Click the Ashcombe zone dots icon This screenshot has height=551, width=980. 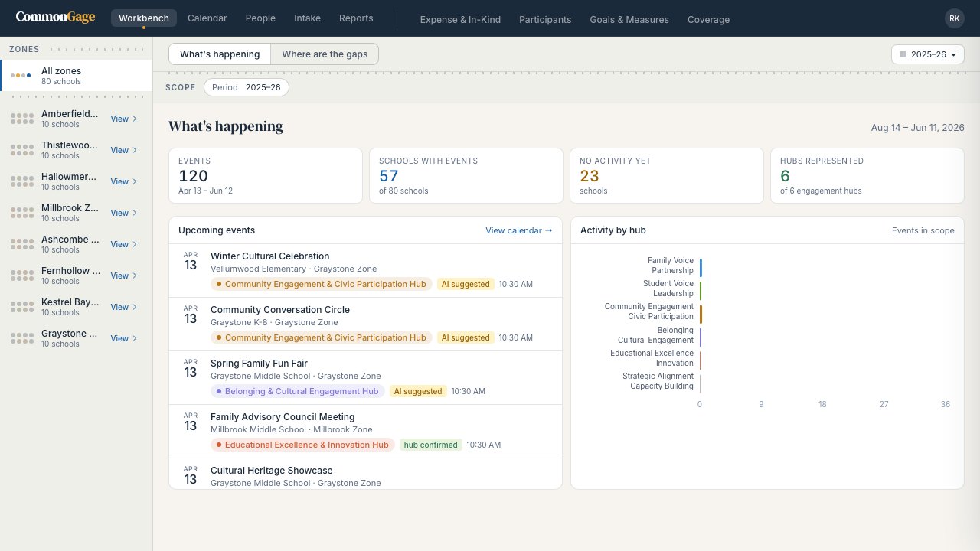pos(21,244)
